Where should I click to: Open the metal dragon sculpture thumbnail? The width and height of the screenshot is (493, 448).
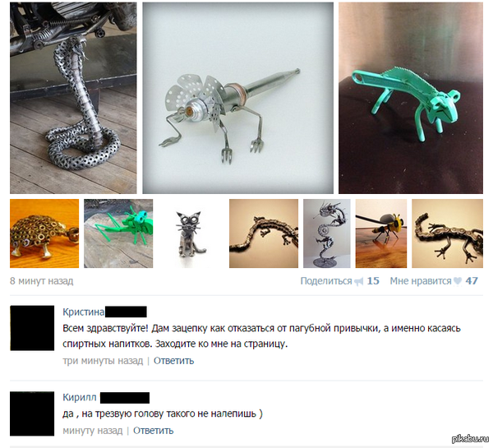click(x=327, y=233)
